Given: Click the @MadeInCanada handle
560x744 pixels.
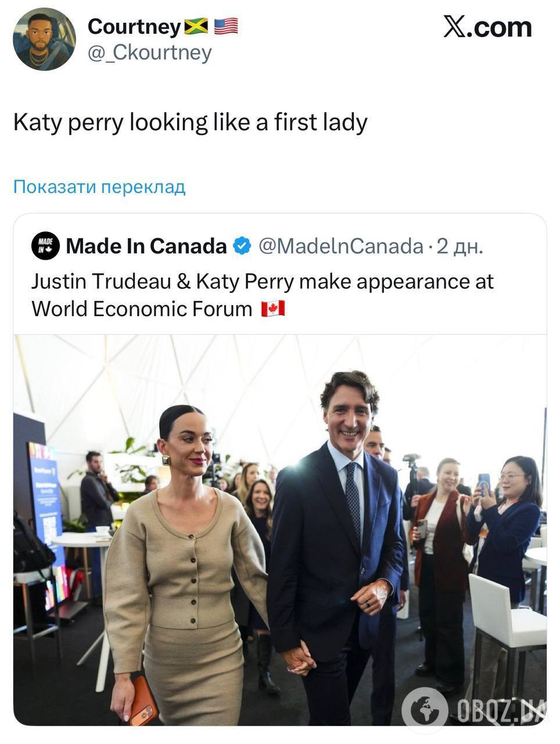Looking at the screenshot, I should (340, 246).
